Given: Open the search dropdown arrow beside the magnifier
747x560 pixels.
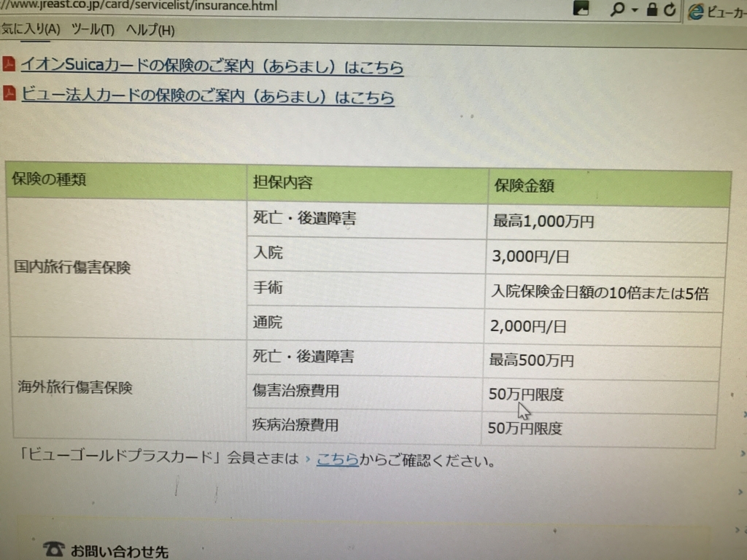Looking at the screenshot, I should 635,9.
